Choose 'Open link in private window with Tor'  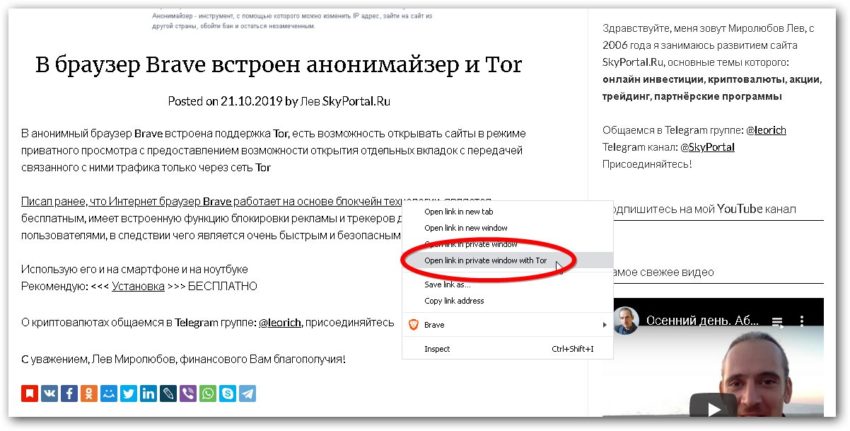tap(485, 260)
